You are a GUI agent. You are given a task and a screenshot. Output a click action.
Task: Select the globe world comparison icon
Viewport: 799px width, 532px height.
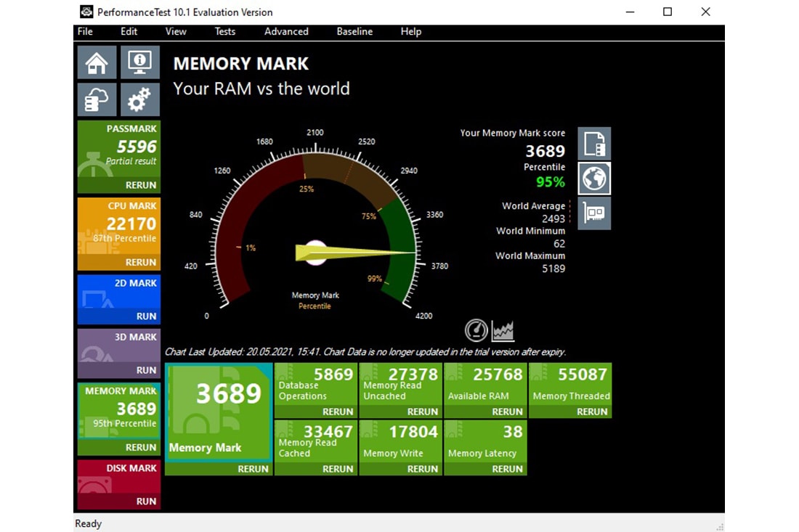point(594,179)
